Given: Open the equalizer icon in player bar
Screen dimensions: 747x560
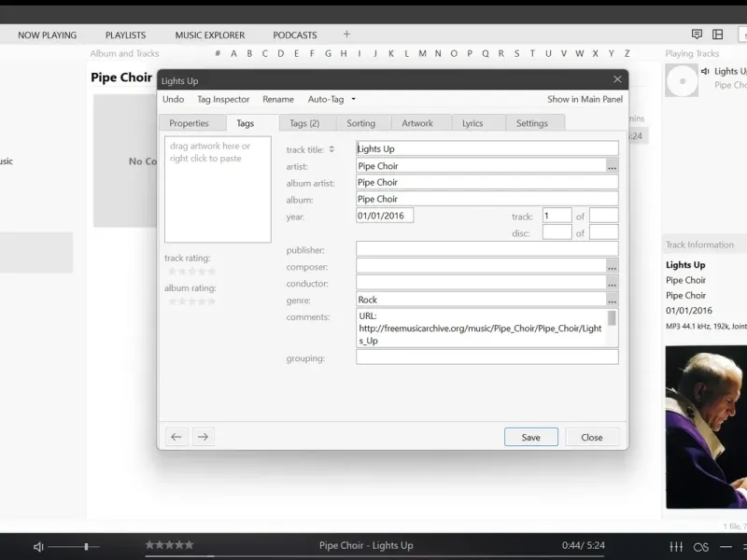Looking at the screenshot, I should (x=676, y=547).
